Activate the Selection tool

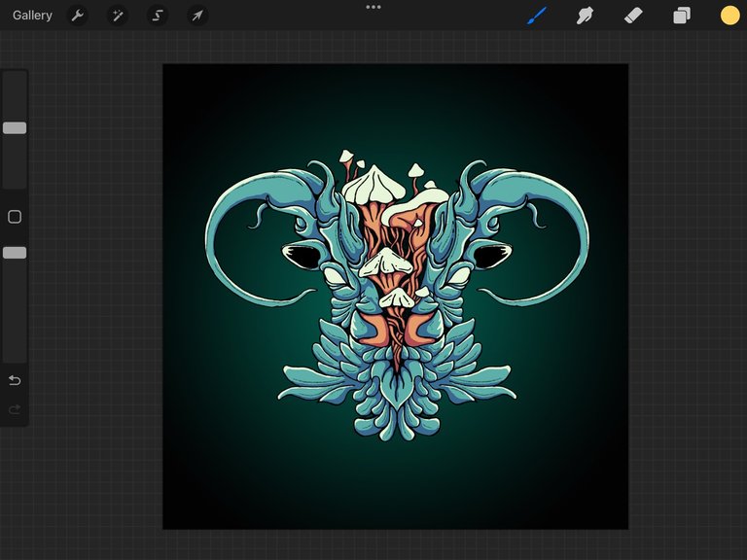(x=158, y=16)
